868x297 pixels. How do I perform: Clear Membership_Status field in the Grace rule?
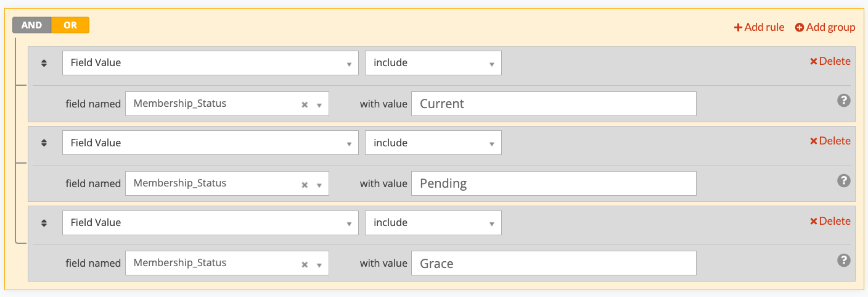pos(305,264)
